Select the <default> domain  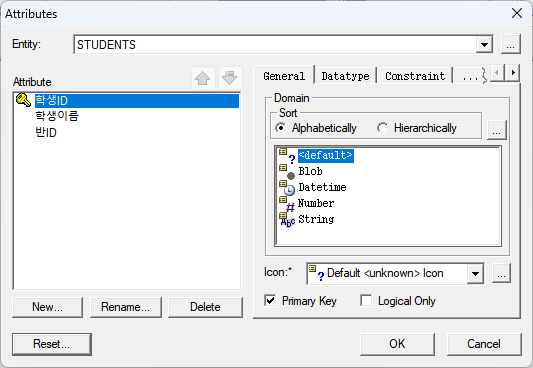(x=326, y=156)
